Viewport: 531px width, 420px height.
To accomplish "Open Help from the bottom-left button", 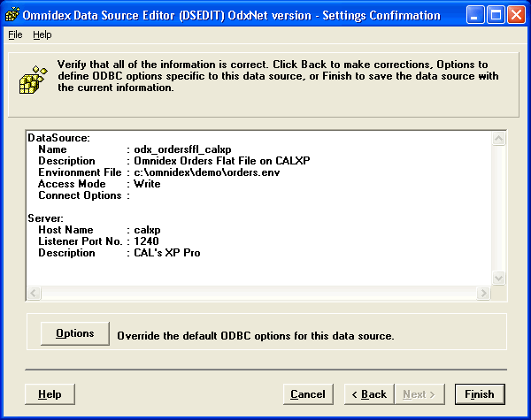I will coord(50,394).
